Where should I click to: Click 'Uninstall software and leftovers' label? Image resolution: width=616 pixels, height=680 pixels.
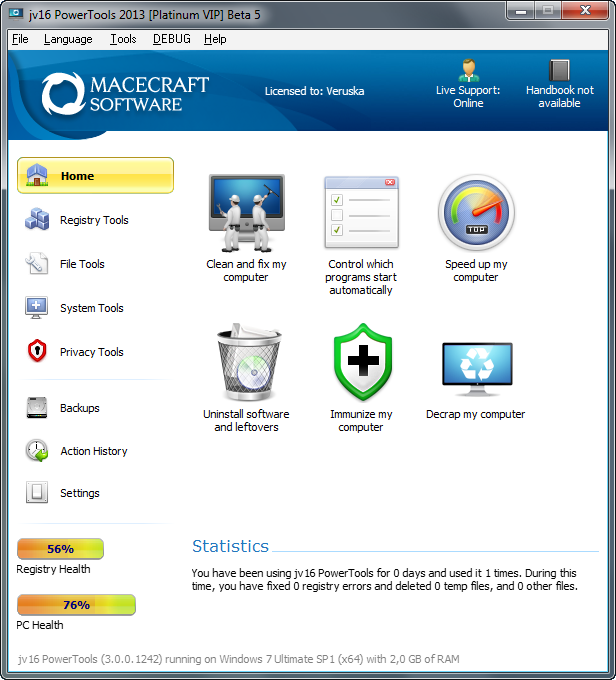pos(246,421)
